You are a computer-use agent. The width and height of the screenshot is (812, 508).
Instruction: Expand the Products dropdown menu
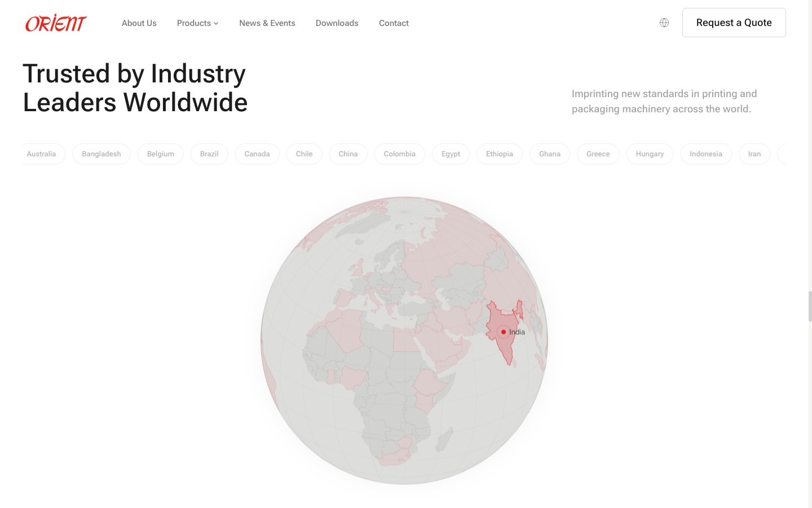(194, 23)
